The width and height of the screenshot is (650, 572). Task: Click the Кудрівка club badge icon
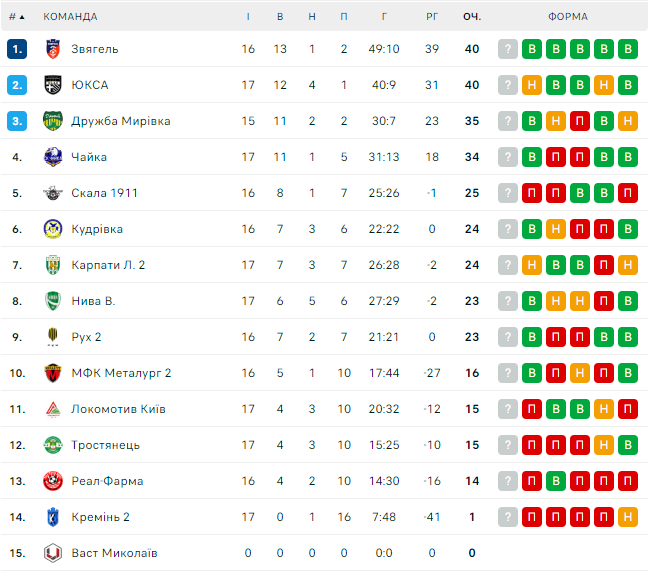click(53, 229)
